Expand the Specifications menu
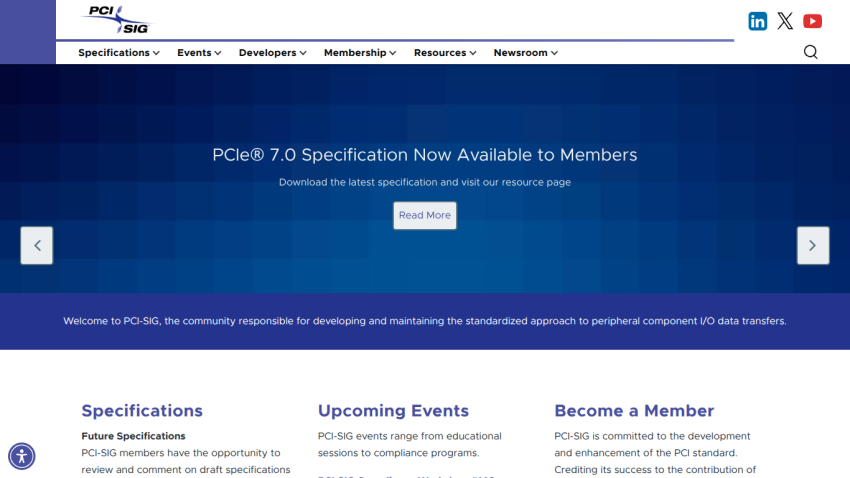Viewport: 850px width, 478px height. tap(119, 53)
